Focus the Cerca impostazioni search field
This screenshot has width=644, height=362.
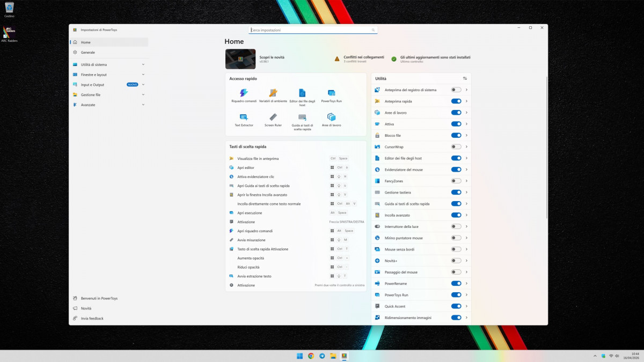point(313,30)
